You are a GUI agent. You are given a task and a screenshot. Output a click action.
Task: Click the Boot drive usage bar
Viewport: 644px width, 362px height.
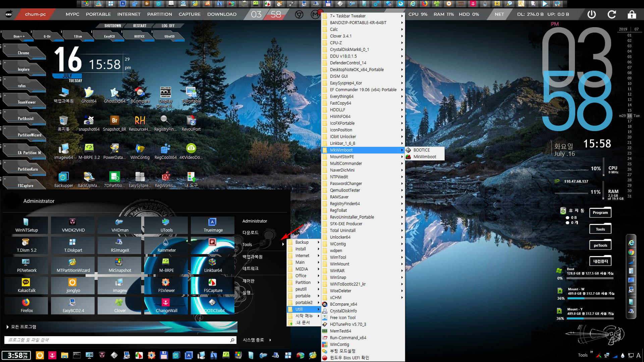click(590, 278)
